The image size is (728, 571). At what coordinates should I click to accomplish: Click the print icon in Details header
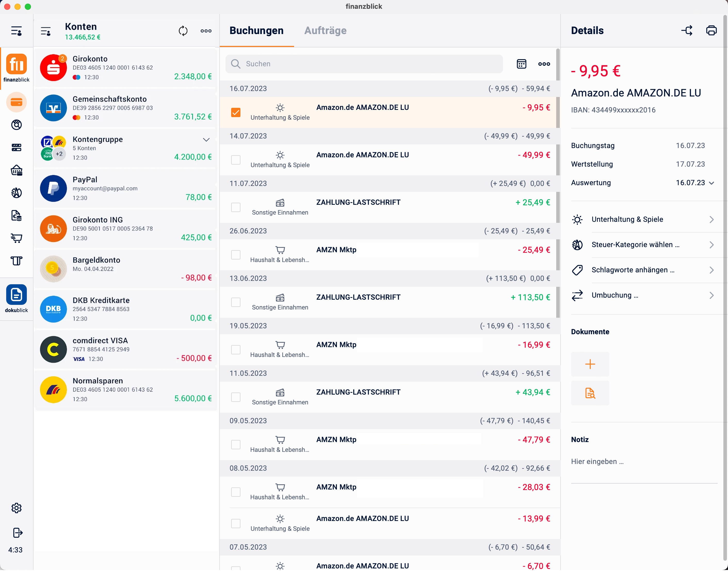coord(711,30)
